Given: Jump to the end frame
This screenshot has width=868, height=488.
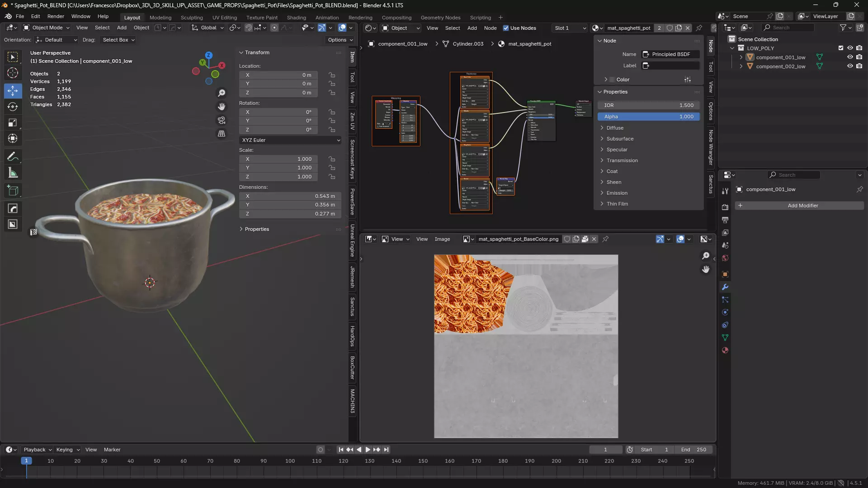Looking at the screenshot, I should [386, 450].
